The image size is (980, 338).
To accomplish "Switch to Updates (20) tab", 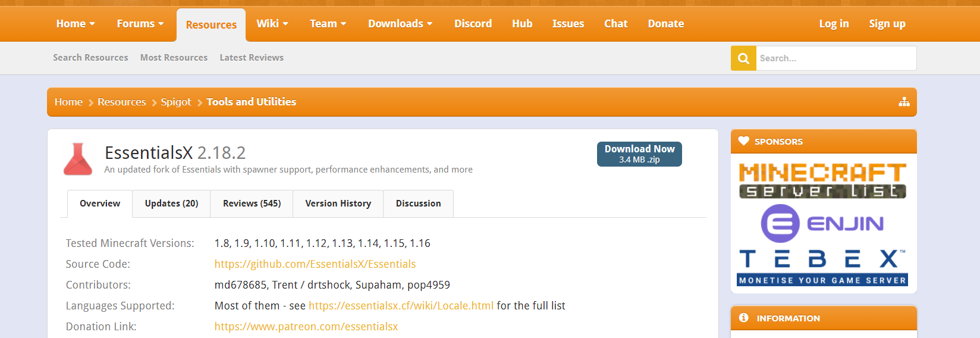I will pyautogui.click(x=171, y=204).
